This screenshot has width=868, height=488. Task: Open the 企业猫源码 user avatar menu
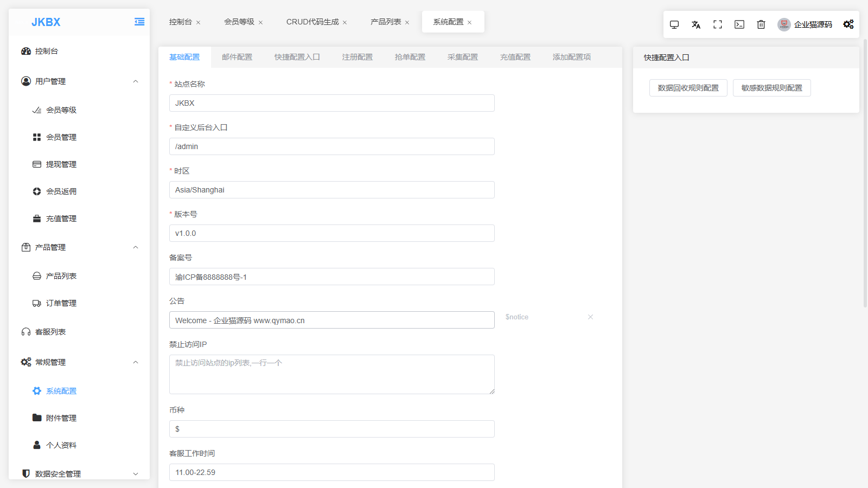[805, 24]
